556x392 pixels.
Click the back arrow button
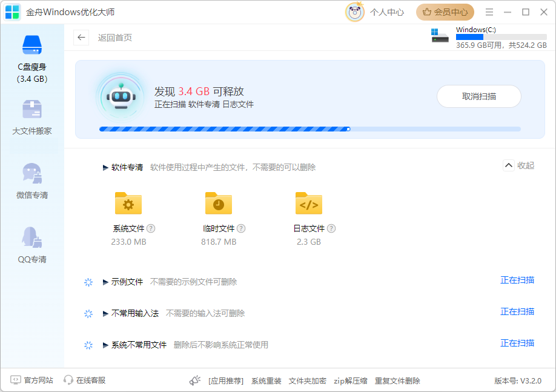click(81, 38)
